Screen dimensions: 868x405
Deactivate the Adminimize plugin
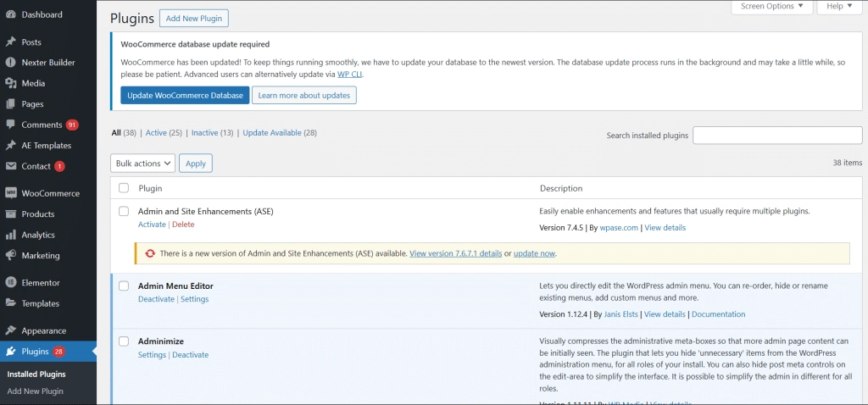[x=191, y=355]
